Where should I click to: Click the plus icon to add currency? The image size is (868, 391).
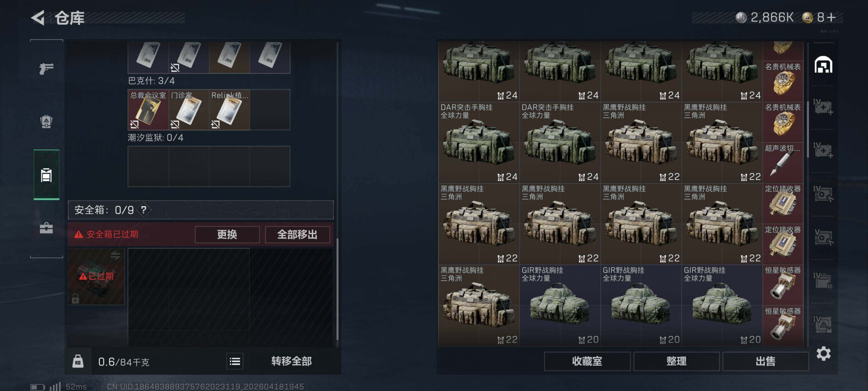(x=831, y=17)
